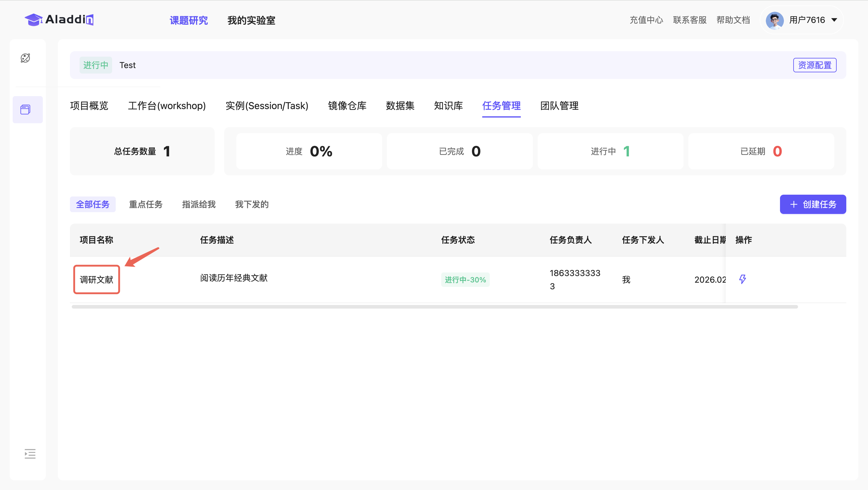Open 我的实验室 in top navigation
The height and width of the screenshot is (490, 868).
[251, 20]
